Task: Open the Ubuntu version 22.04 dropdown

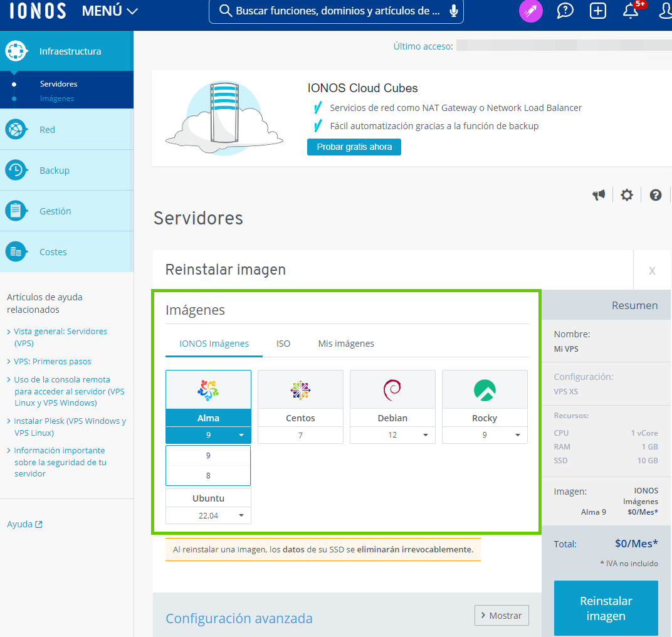Action: point(208,516)
